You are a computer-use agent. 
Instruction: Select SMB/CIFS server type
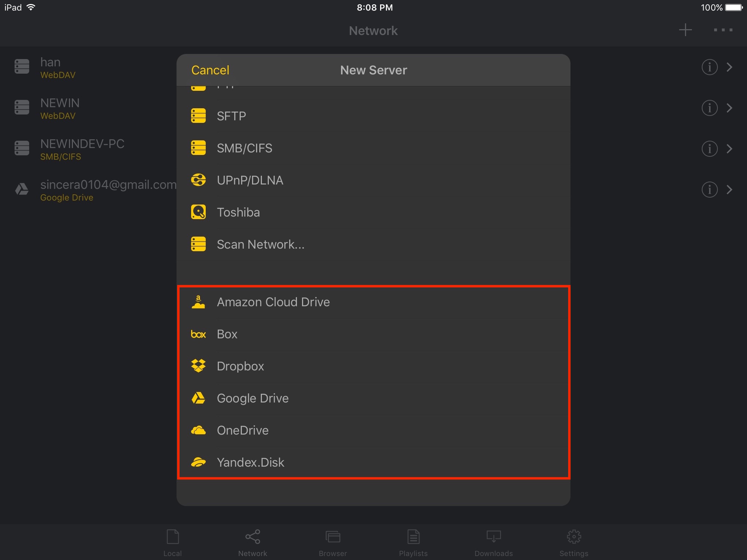pyautogui.click(x=373, y=148)
